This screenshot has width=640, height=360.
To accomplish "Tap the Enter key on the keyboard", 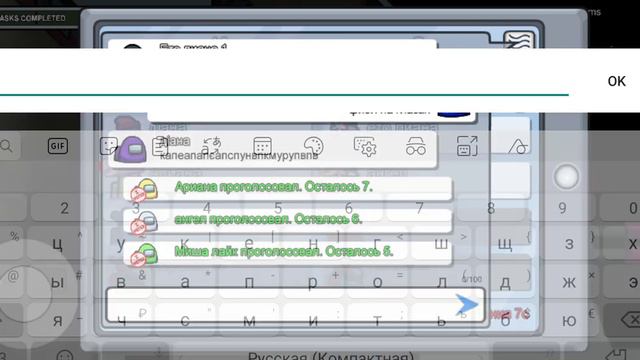I will [616, 353].
